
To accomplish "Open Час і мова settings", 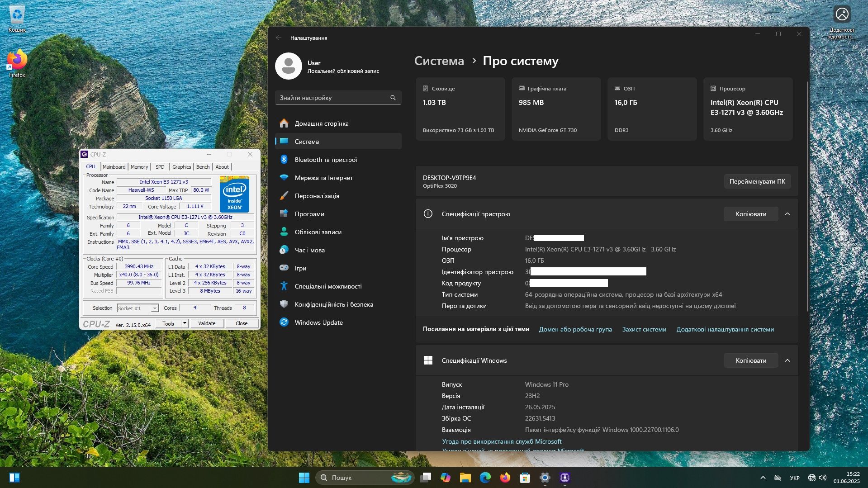I will pos(338,250).
